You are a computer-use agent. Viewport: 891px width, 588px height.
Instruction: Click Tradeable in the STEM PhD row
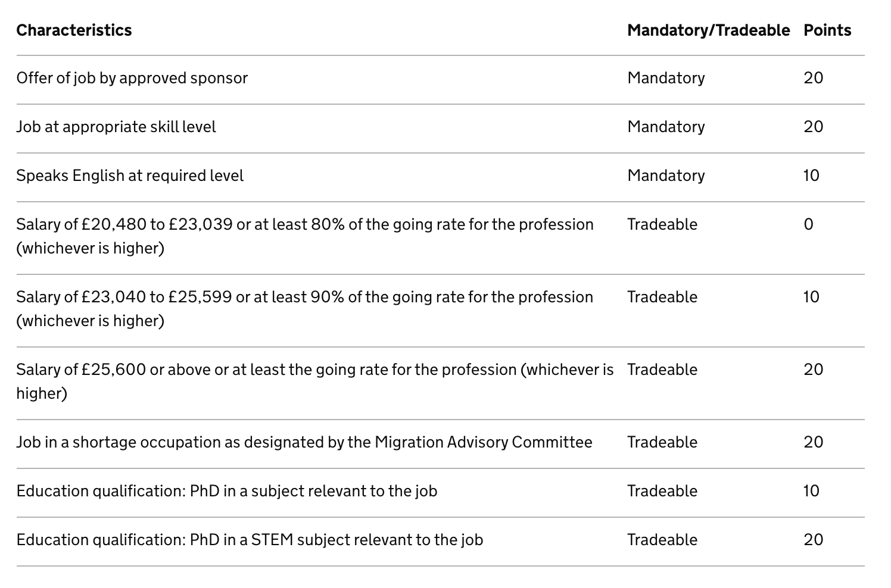click(662, 540)
